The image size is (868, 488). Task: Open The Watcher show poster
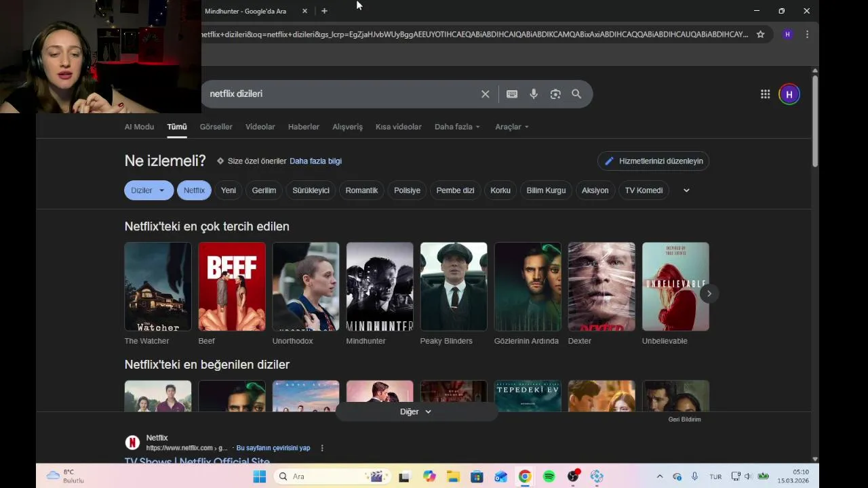click(x=158, y=287)
